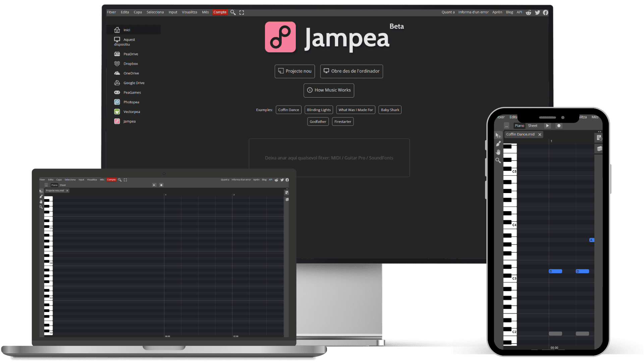Switch to the Sheet tab on the phone
Image resolution: width=644 pixels, height=362 pixels.
tap(533, 126)
